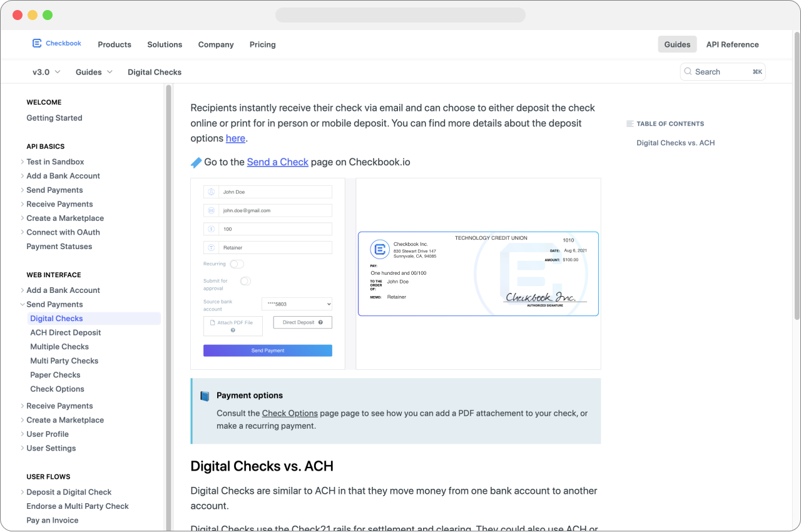
Task: Collapse Send Payments under Web Interface
Action: coord(23,305)
